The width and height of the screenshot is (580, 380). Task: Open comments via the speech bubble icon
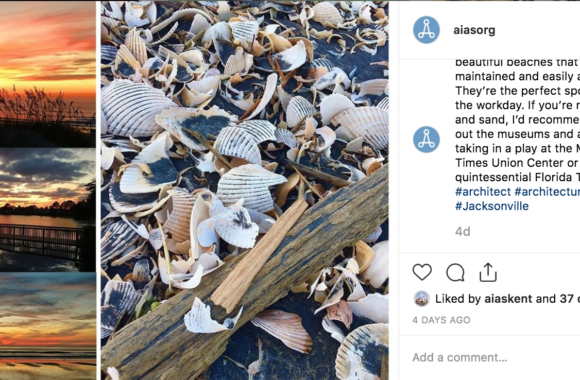[x=455, y=272]
